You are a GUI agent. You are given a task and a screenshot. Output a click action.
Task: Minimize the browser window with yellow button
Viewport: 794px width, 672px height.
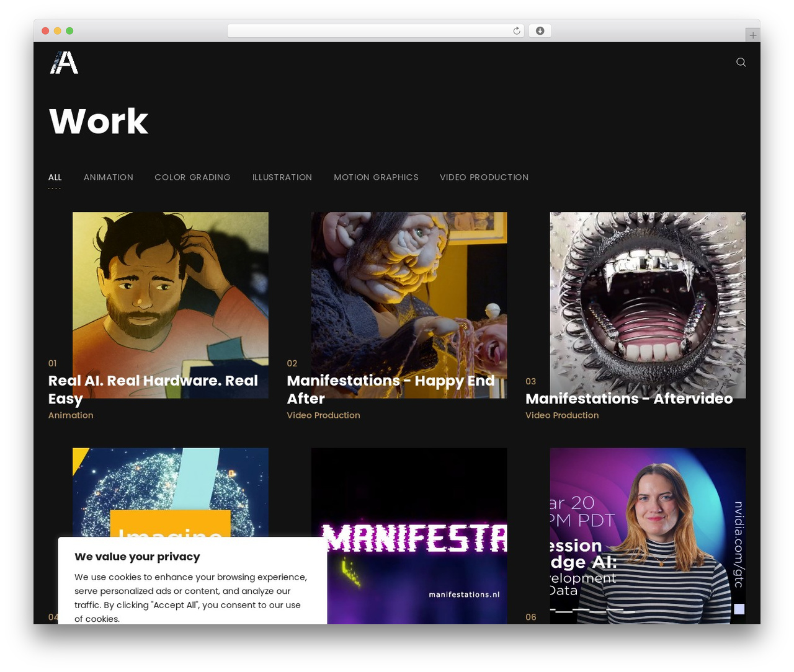tap(58, 31)
